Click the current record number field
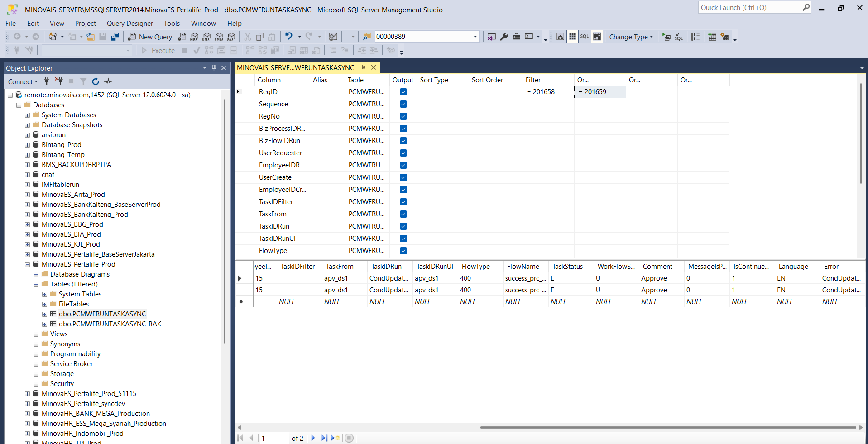 tap(274, 438)
